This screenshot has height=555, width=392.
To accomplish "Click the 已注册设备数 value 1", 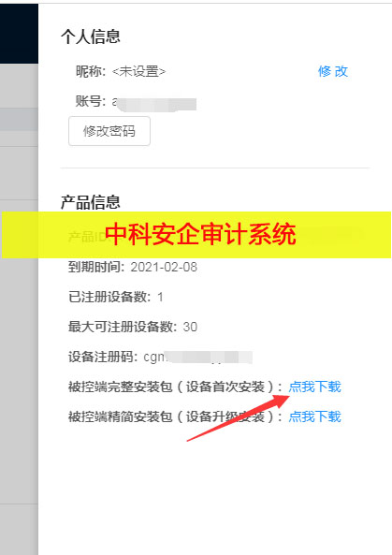I will pos(160,297).
